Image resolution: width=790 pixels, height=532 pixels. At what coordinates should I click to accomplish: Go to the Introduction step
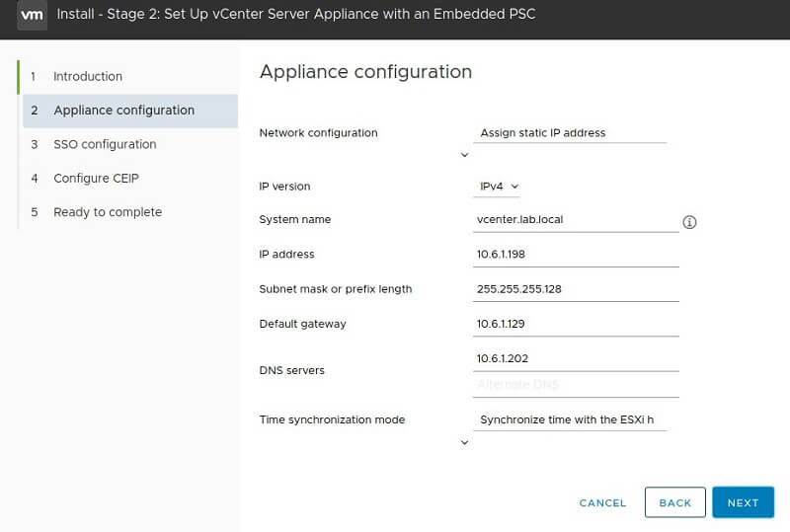(88, 76)
